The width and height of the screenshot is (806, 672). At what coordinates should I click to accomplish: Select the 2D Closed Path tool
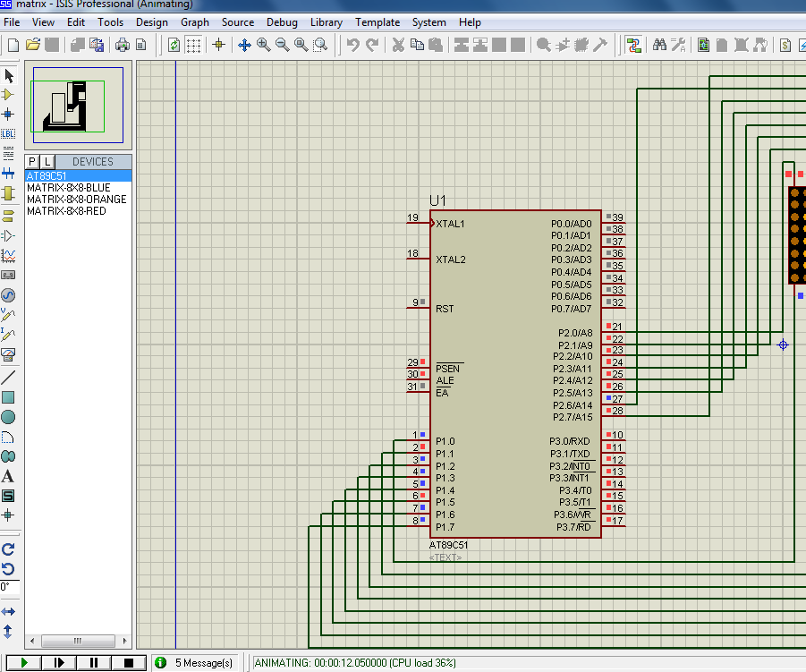pyautogui.click(x=8, y=456)
